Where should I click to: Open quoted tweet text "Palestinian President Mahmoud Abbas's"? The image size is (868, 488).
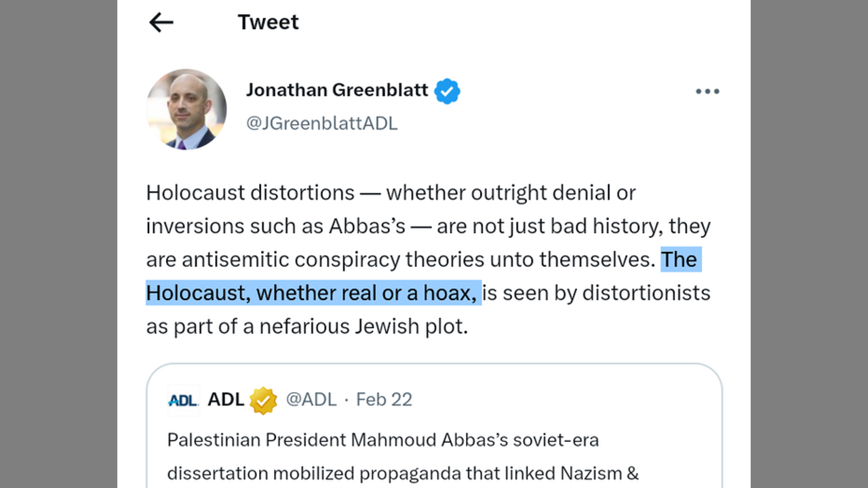(382, 440)
